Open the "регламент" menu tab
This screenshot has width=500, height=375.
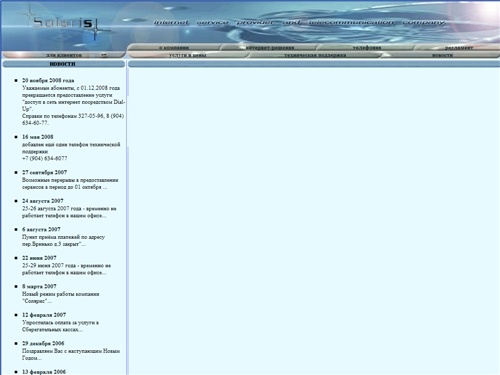pos(459,48)
